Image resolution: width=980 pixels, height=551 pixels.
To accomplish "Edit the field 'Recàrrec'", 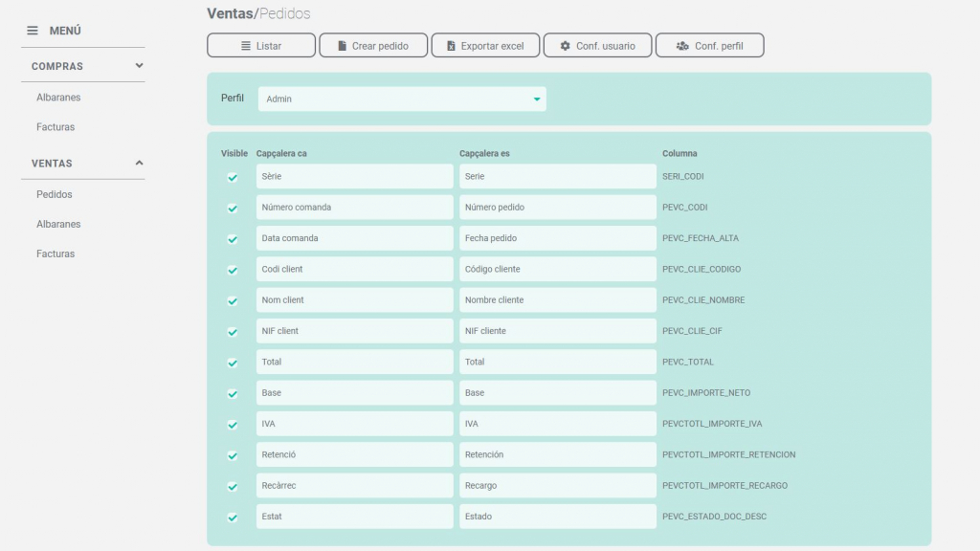I will pos(354,485).
